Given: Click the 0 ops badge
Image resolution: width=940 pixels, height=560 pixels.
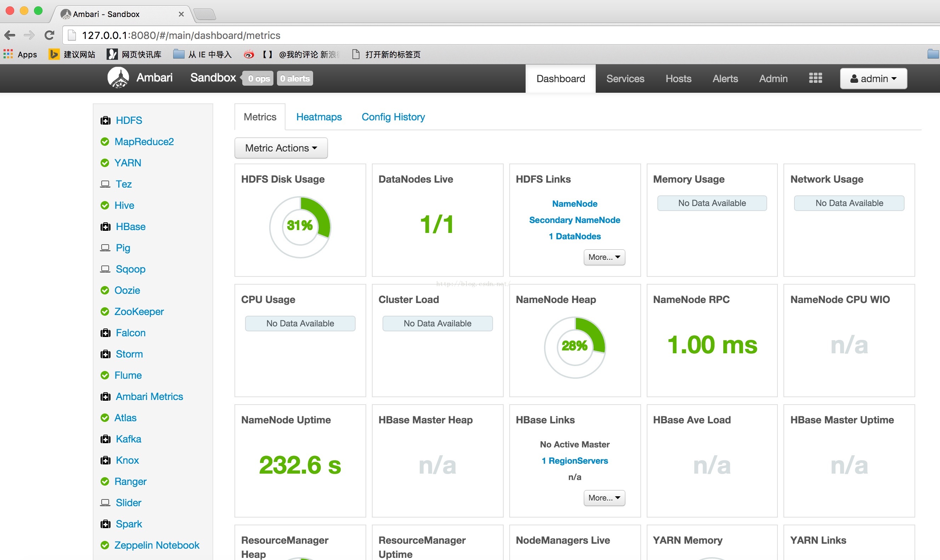Looking at the screenshot, I should tap(258, 79).
